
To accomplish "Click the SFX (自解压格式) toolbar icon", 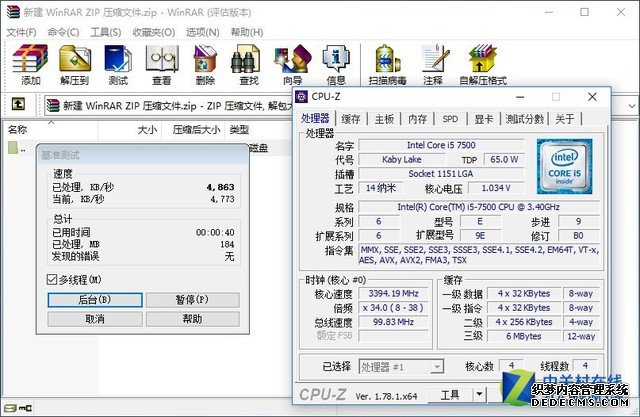I will 483,65.
